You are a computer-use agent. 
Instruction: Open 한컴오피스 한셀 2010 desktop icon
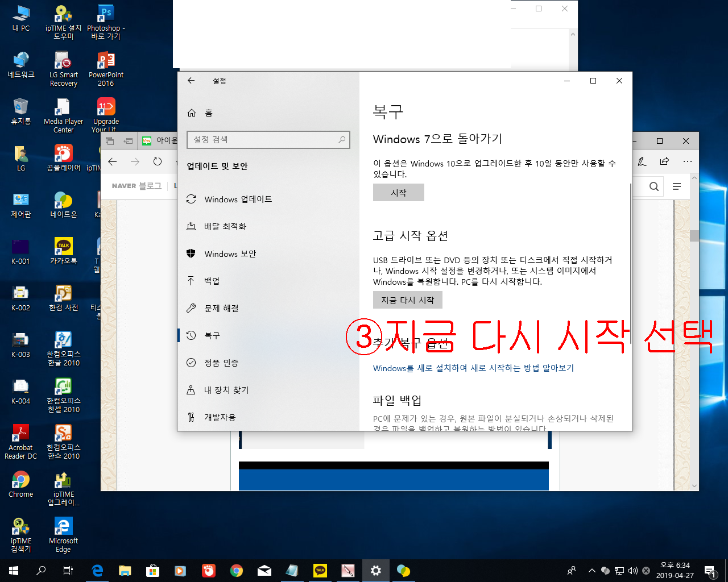(x=64, y=395)
